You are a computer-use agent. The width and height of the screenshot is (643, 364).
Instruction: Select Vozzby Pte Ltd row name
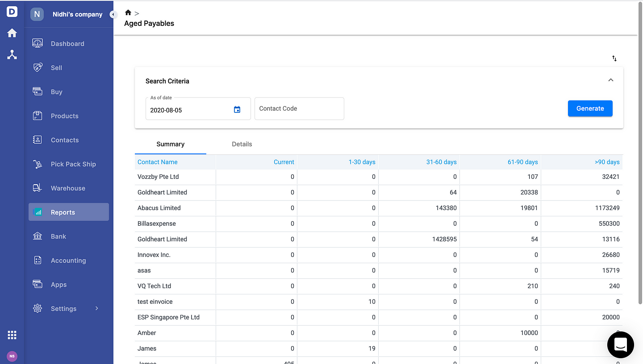click(x=158, y=177)
